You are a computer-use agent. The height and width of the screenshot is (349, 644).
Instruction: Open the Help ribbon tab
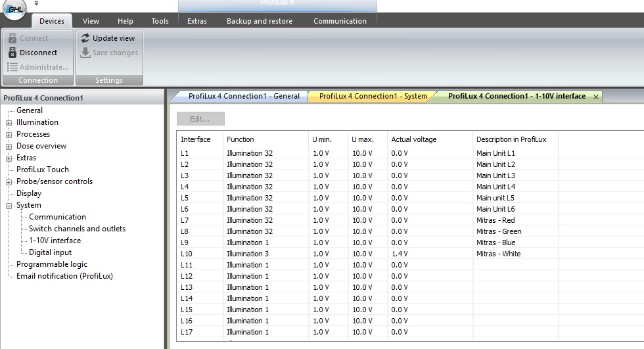pyautogui.click(x=126, y=21)
